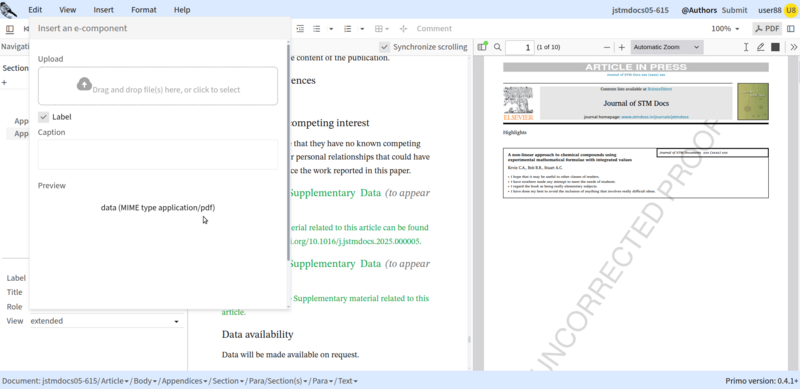Click the bird application logo
The image size is (800, 389).
pos(9,9)
